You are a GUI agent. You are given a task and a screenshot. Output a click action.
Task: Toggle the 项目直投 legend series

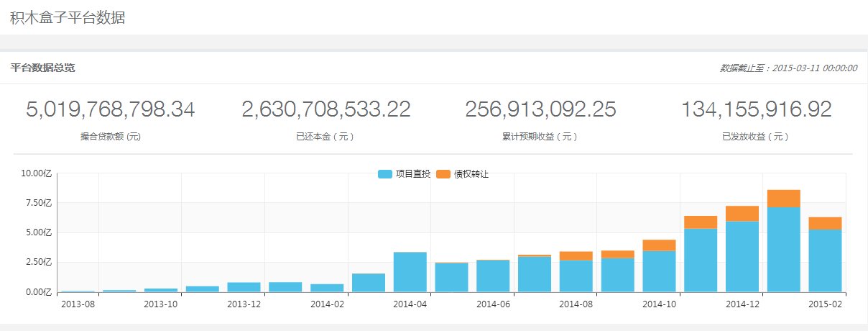404,174
